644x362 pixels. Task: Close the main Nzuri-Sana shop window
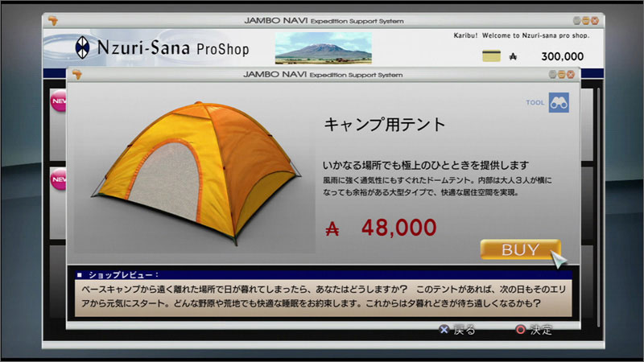595,20
